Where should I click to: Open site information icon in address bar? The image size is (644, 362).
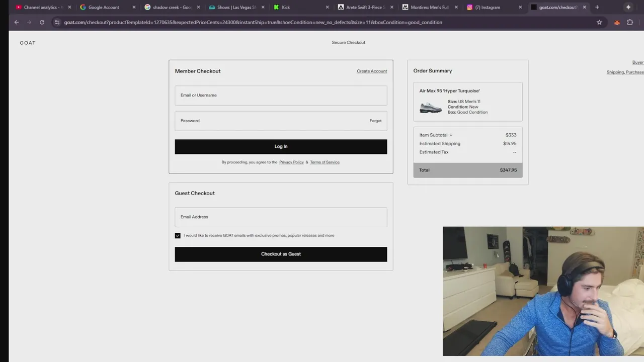pyautogui.click(x=57, y=22)
